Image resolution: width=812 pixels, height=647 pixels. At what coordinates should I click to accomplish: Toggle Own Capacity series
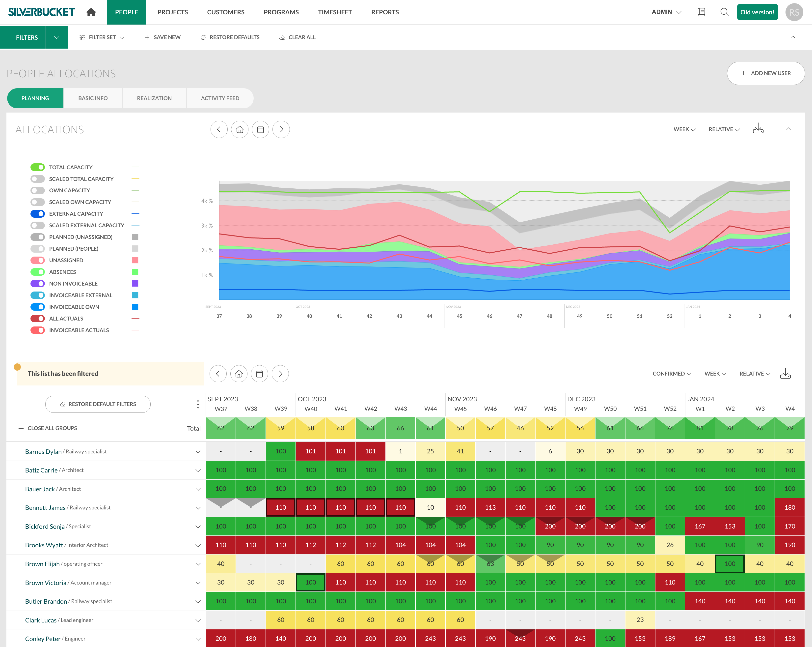coord(38,190)
